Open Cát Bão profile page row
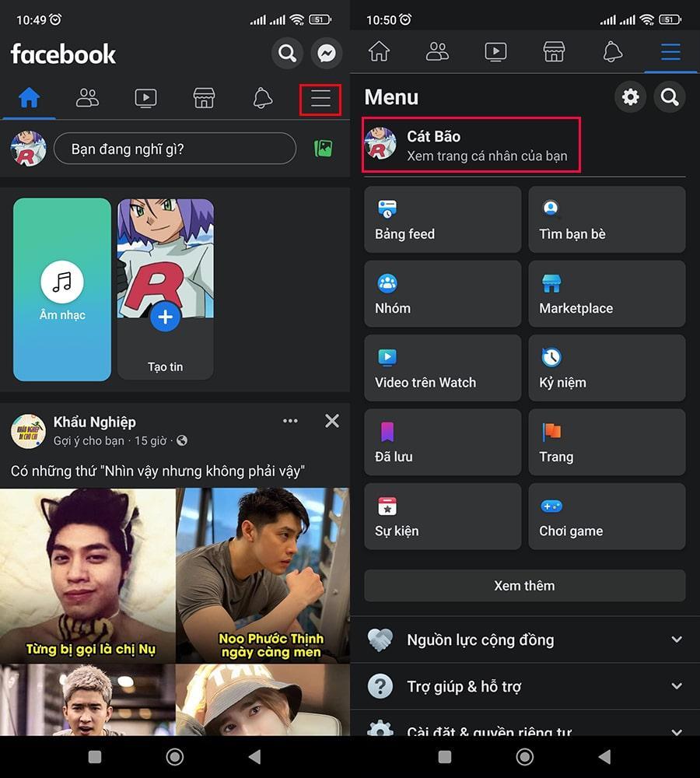 [x=471, y=145]
